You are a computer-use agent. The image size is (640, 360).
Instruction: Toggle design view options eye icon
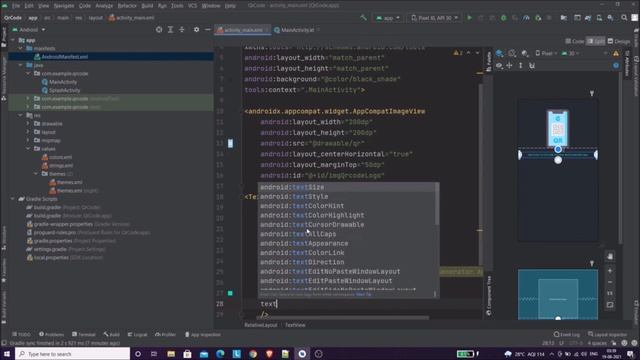pyautogui.click(x=499, y=65)
